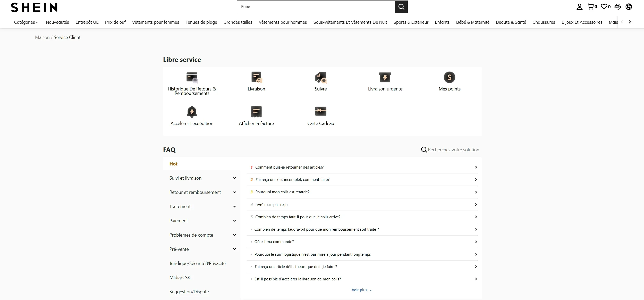Screen dimensions: 644x300
Task: Expand the Traitement section
Action: click(x=203, y=206)
